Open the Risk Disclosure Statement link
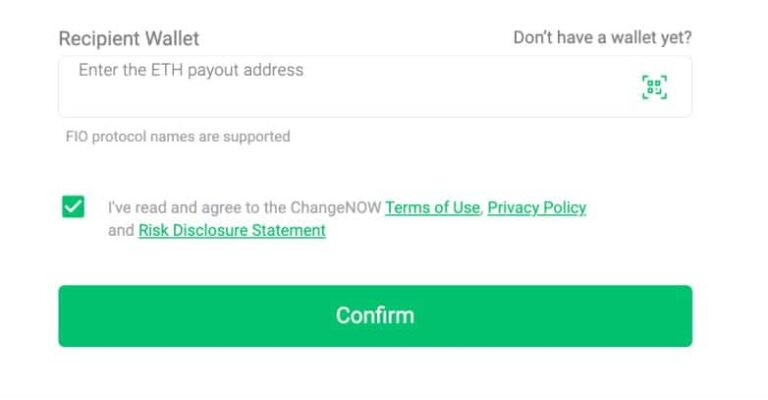Viewport: 768px width, 400px height. coord(232,230)
